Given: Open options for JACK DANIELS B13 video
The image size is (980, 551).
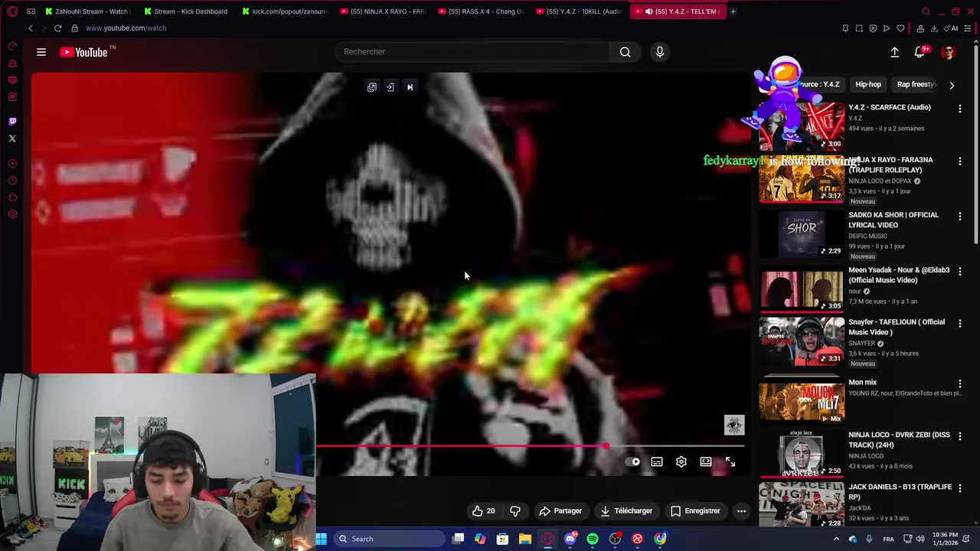Looking at the screenshot, I should click(x=960, y=488).
